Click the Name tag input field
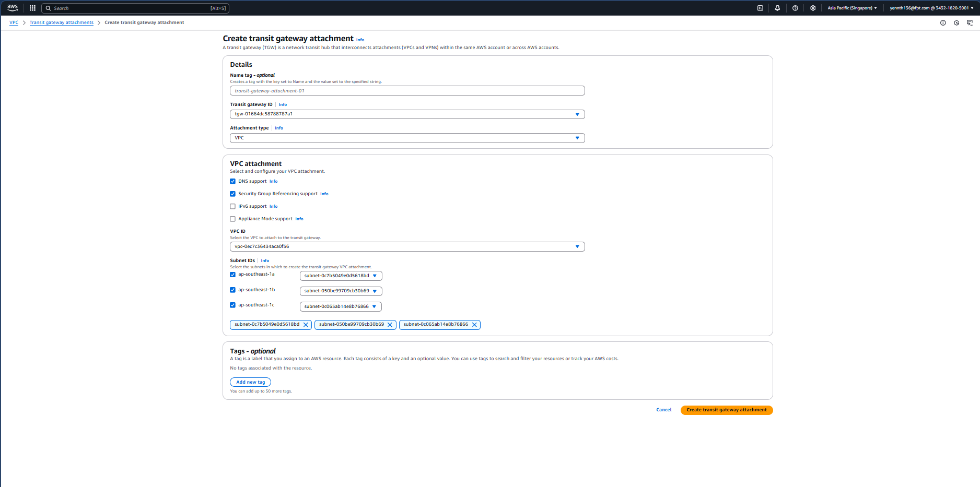The image size is (980, 487). [x=407, y=91]
